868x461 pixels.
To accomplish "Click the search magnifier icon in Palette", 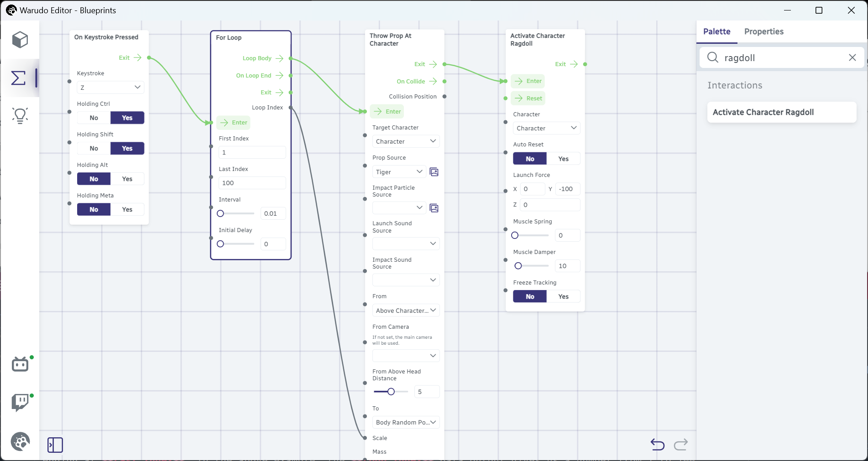I will [x=712, y=57].
